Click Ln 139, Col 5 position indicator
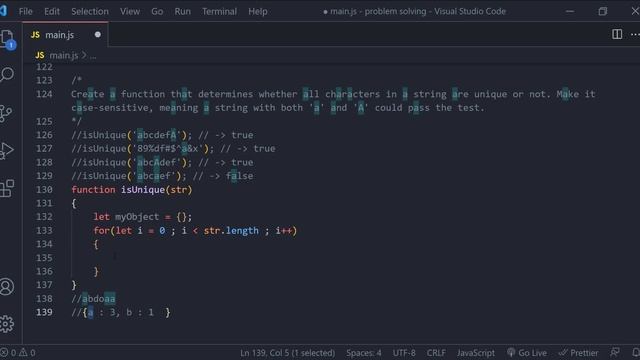640x360 pixels. click(287, 353)
